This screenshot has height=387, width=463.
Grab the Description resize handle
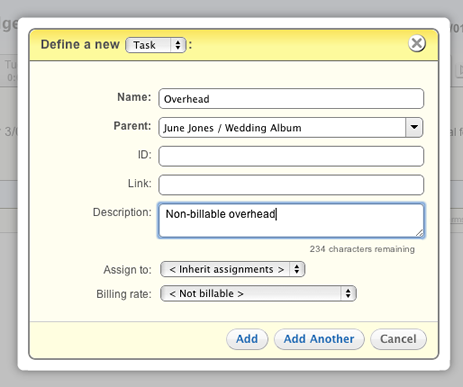(x=420, y=233)
